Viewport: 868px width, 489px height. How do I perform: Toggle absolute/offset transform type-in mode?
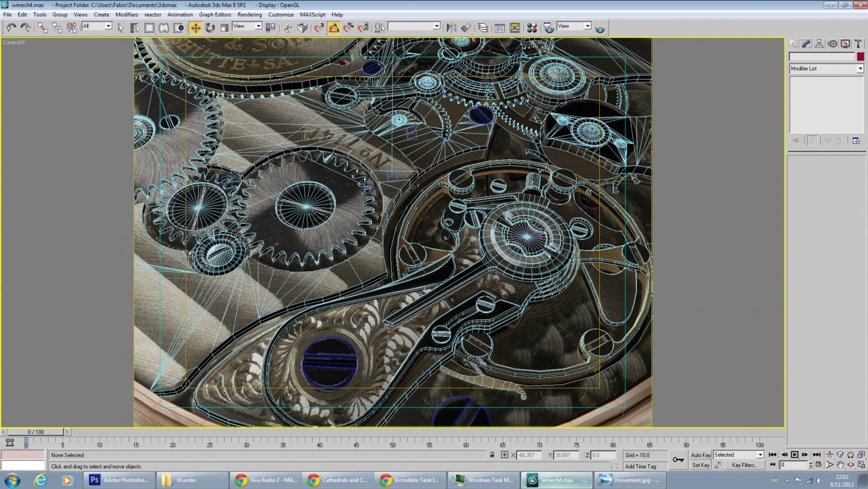[504, 455]
